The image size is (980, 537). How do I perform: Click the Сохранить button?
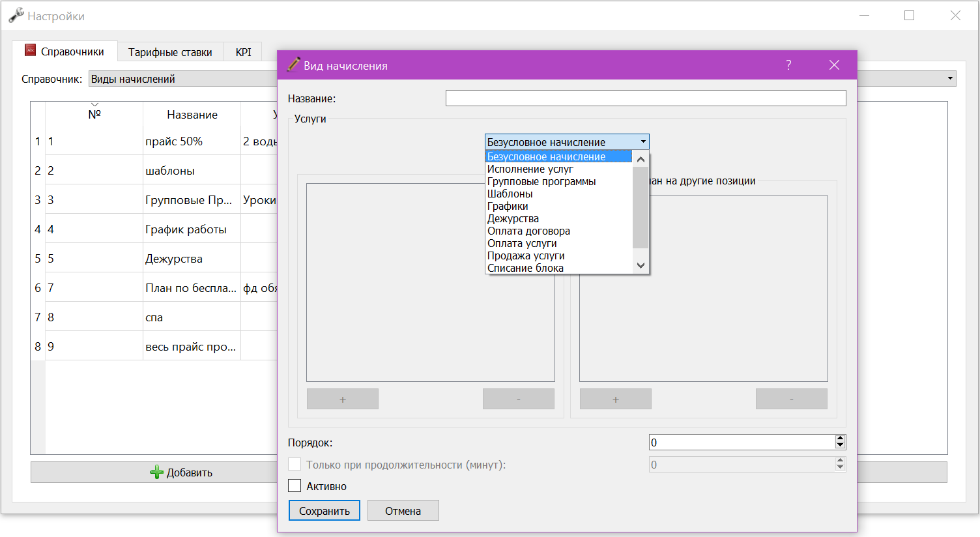[324, 510]
